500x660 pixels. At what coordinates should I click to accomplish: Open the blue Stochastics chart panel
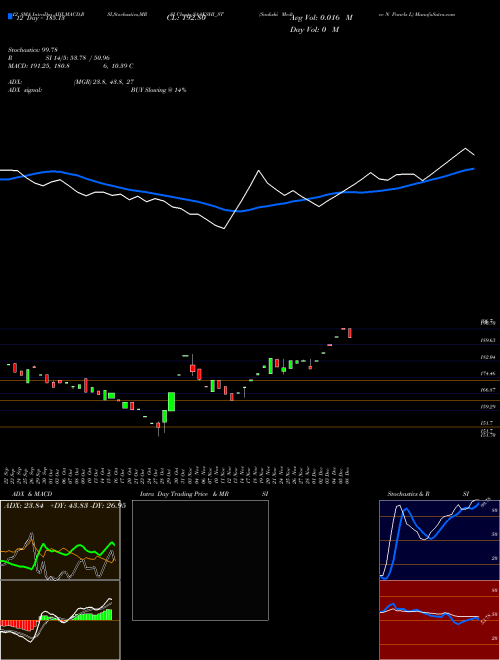tap(439, 540)
